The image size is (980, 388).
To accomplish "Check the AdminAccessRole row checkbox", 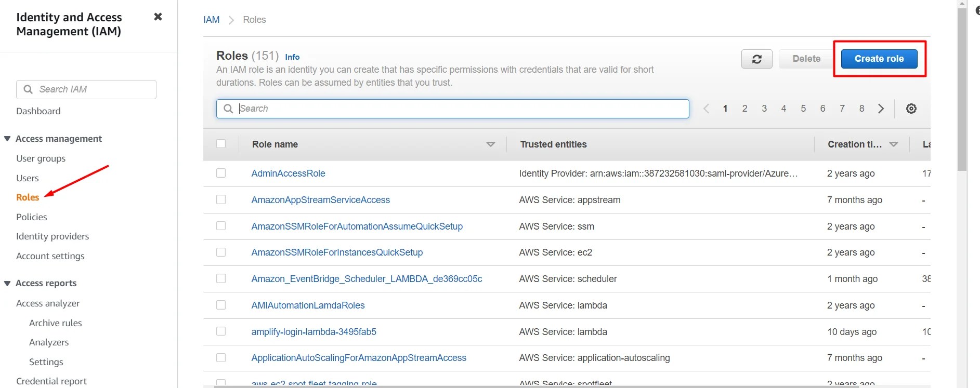I will tap(221, 173).
